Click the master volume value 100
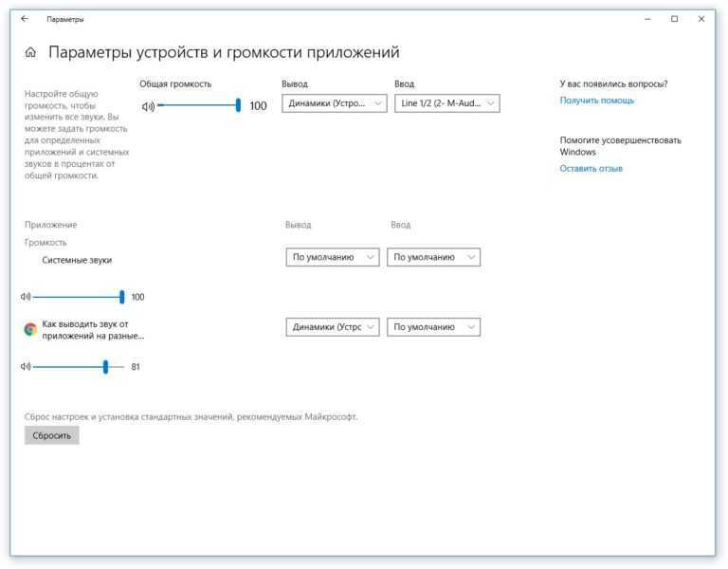The width and height of the screenshot is (728, 569). [x=258, y=106]
